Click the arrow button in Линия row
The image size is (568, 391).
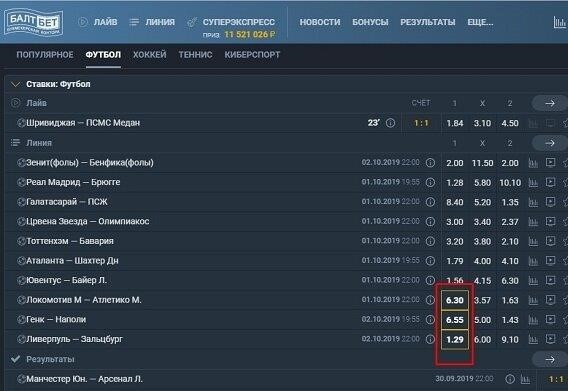point(550,143)
